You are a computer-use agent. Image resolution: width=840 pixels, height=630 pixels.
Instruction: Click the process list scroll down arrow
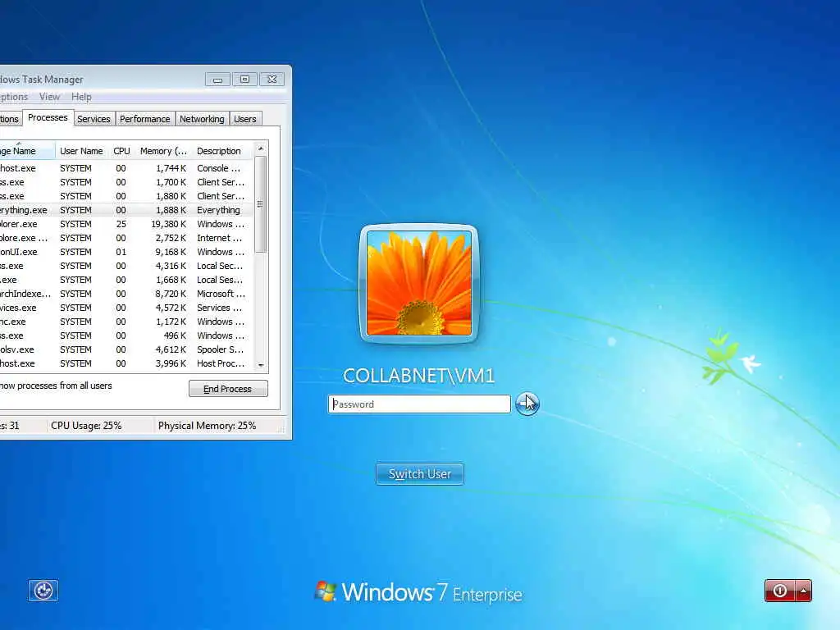coord(261,365)
